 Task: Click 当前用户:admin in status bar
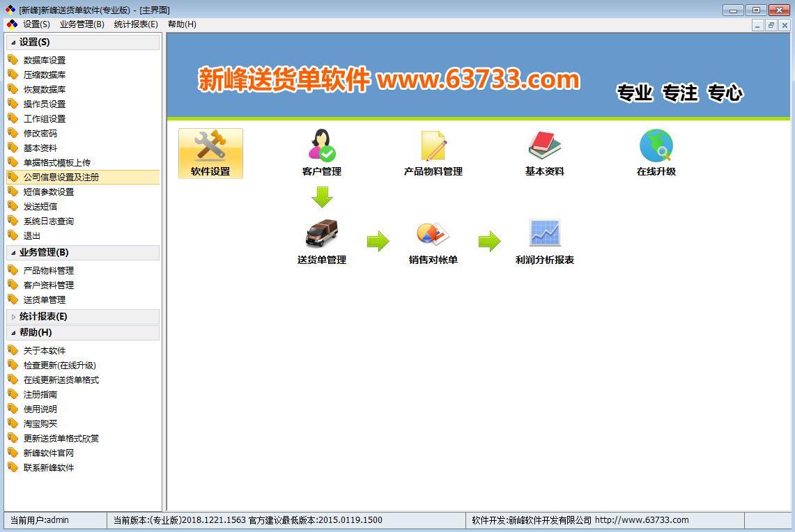coord(40,520)
